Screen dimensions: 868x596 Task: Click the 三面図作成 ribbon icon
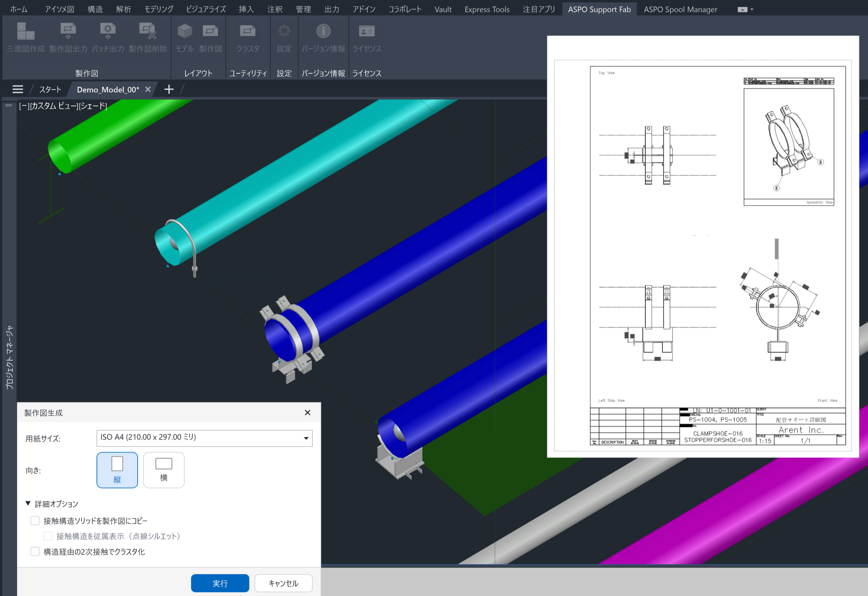click(26, 32)
